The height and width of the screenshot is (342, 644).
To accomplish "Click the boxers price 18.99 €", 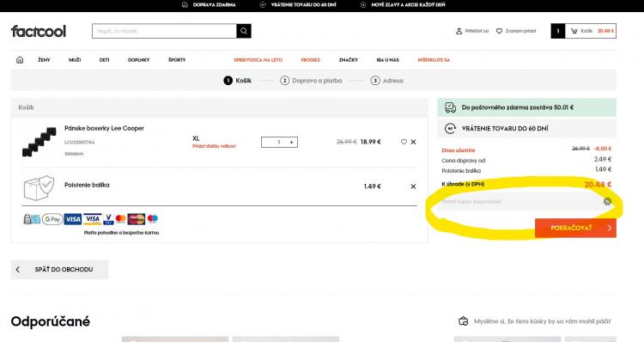I will click(x=370, y=142).
